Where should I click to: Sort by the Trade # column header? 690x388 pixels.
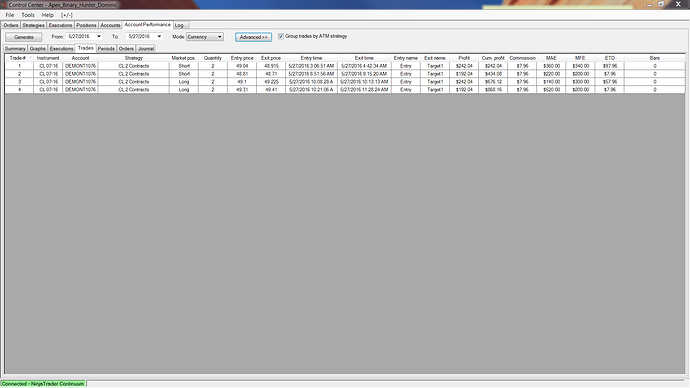pyautogui.click(x=19, y=58)
